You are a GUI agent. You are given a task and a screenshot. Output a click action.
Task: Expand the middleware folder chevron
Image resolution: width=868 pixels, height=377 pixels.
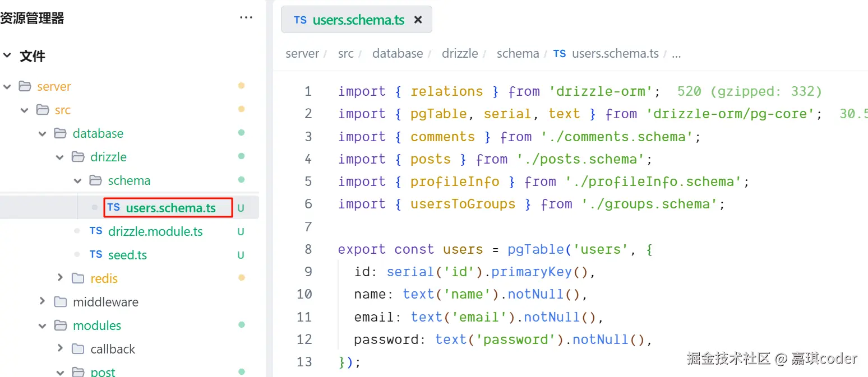[43, 301]
